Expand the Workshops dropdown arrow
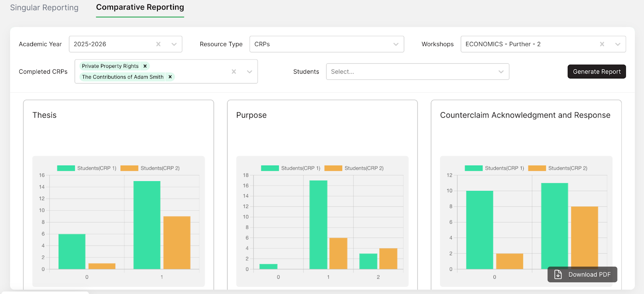Viewport: 644px width, 294px height. point(617,44)
